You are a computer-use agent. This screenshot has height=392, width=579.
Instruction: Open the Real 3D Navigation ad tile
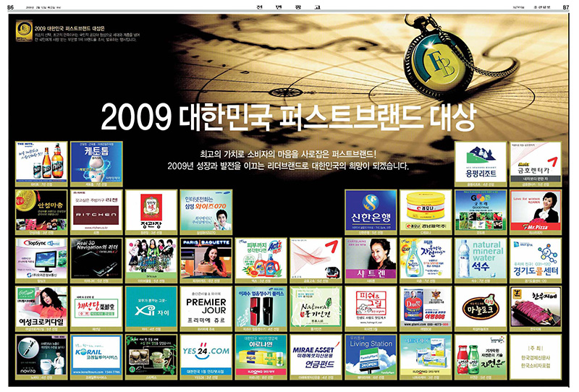click(x=97, y=257)
